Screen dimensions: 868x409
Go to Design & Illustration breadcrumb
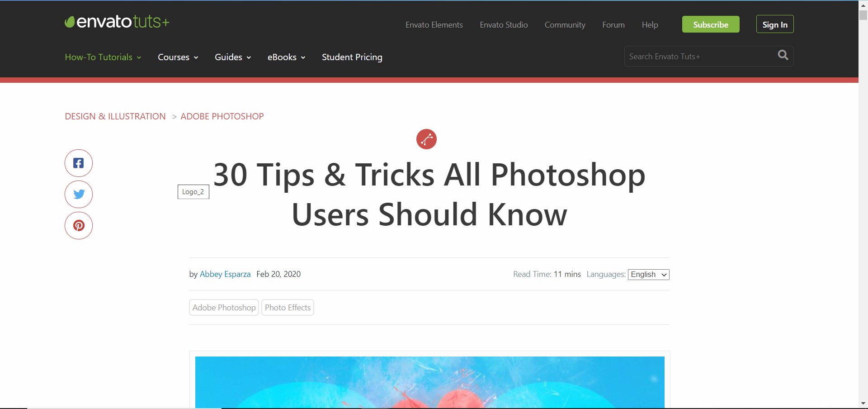(x=115, y=116)
